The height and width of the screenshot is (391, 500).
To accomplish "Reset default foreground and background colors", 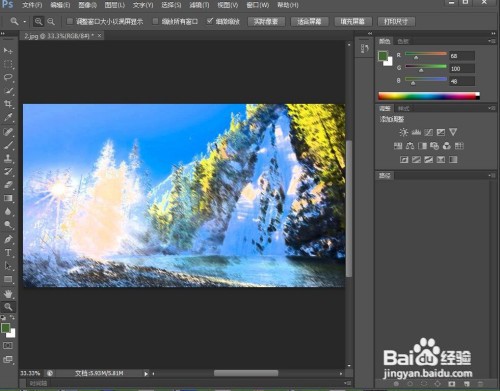I will [x=3, y=318].
